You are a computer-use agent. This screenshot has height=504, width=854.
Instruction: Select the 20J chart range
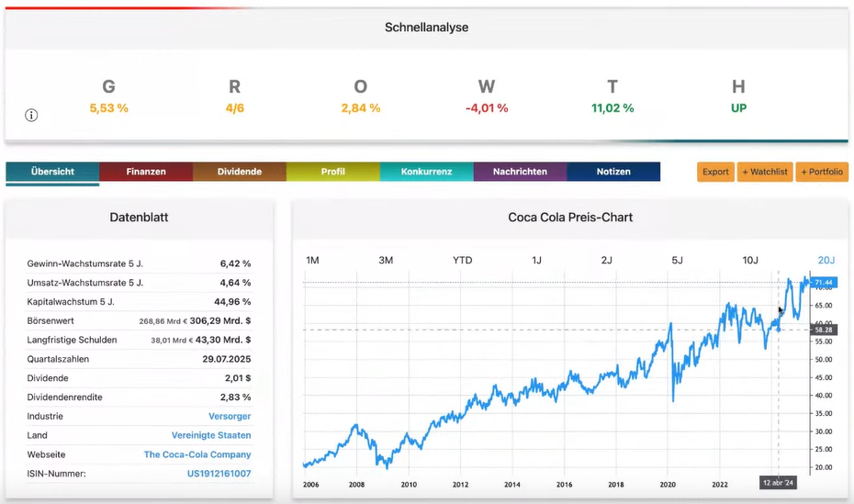(826, 260)
